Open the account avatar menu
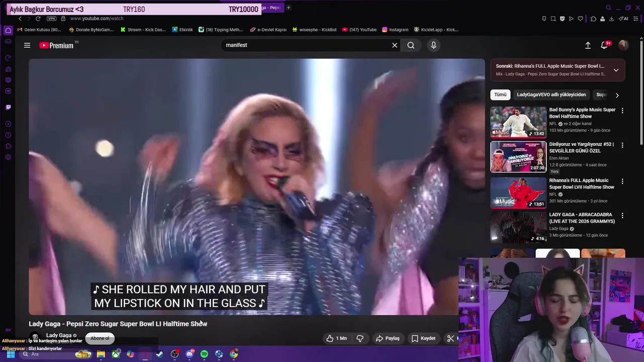The image size is (644, 362). click(x=623, y=45)
